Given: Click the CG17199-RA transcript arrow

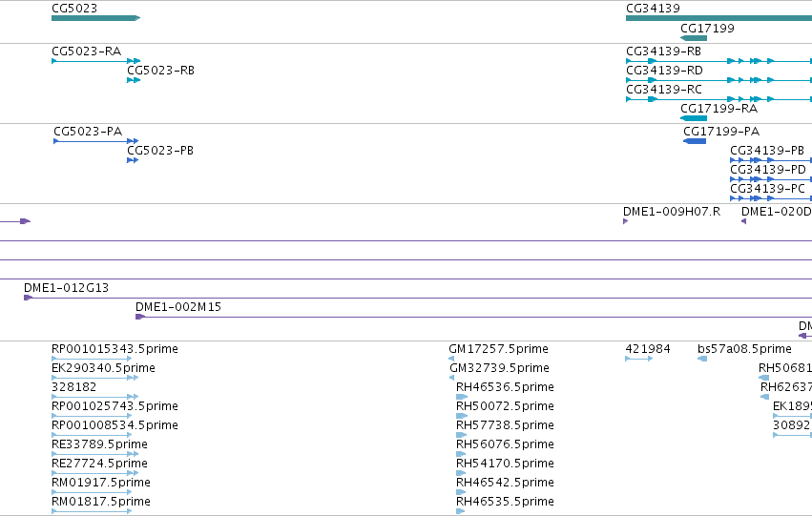Looking at the screenshot, I should click(x=694, y=118).
